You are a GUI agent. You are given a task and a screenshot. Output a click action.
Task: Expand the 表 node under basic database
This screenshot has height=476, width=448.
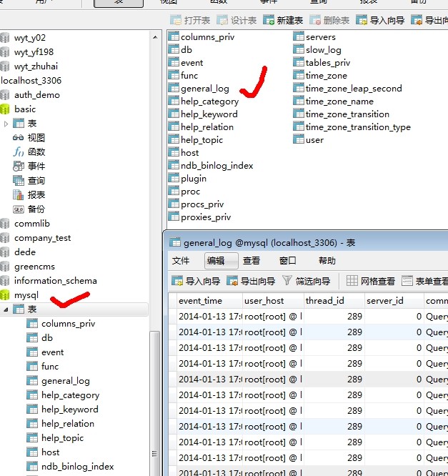click(7, 124)
